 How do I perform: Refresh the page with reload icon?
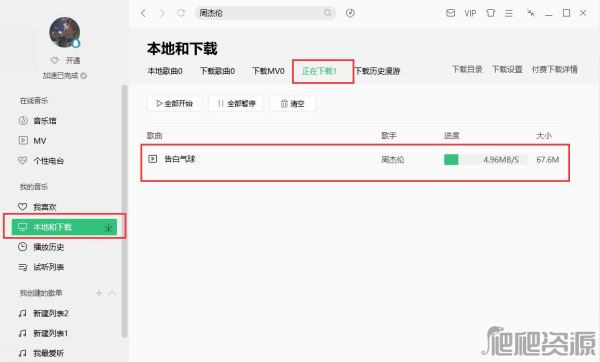coord(181,13)
